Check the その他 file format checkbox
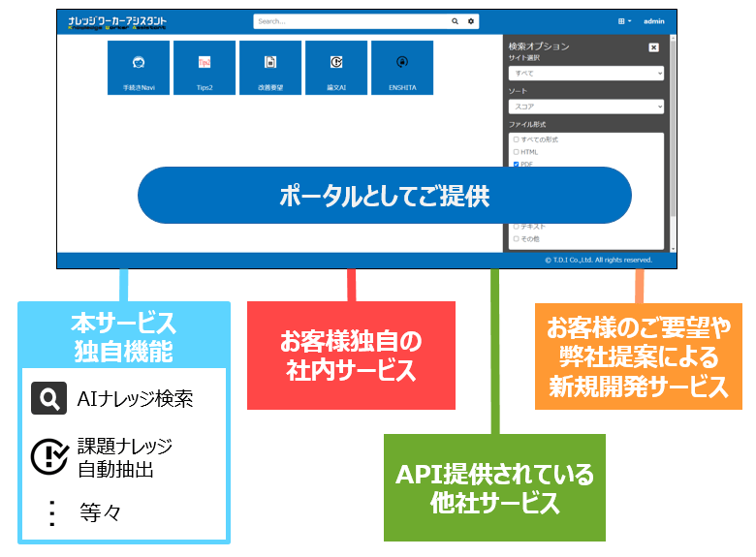756x557 pixels. (516, 238)
